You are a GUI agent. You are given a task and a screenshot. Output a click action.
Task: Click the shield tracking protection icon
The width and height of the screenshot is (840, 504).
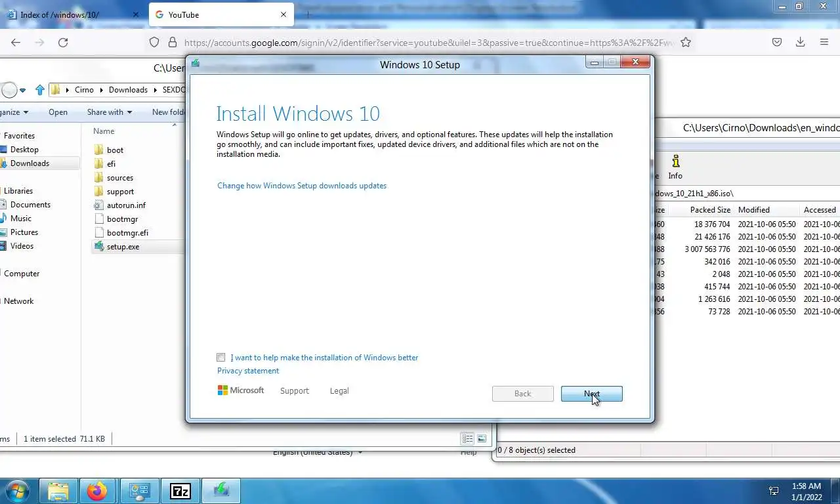click(x=154, y=42)
